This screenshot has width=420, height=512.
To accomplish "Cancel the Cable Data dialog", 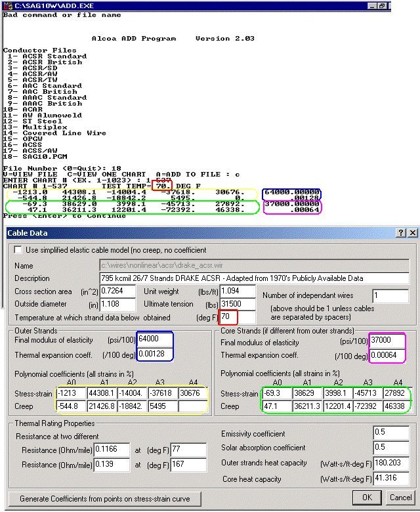I will click(x=400, y=498).
